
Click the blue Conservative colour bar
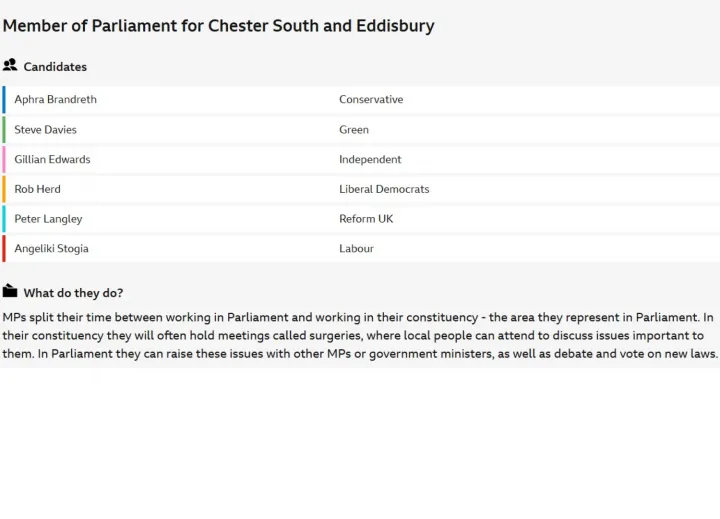pos(4,100)
